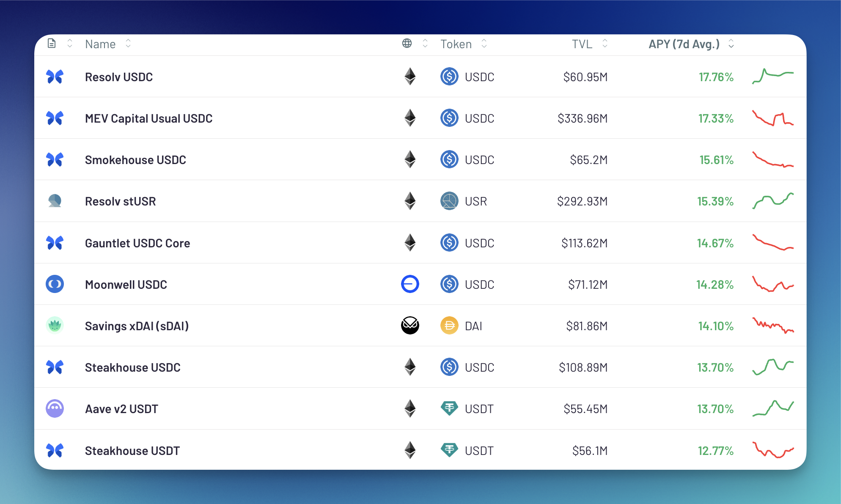Viewport: 841px width, 504px height.
Task: Sort the table by TVL
Action: click(582, 44)
